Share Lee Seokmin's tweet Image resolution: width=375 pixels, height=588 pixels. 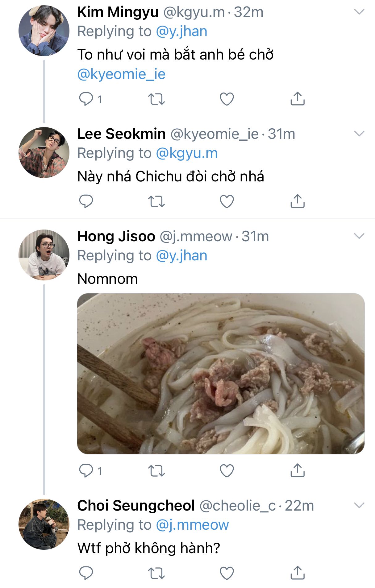298,201
